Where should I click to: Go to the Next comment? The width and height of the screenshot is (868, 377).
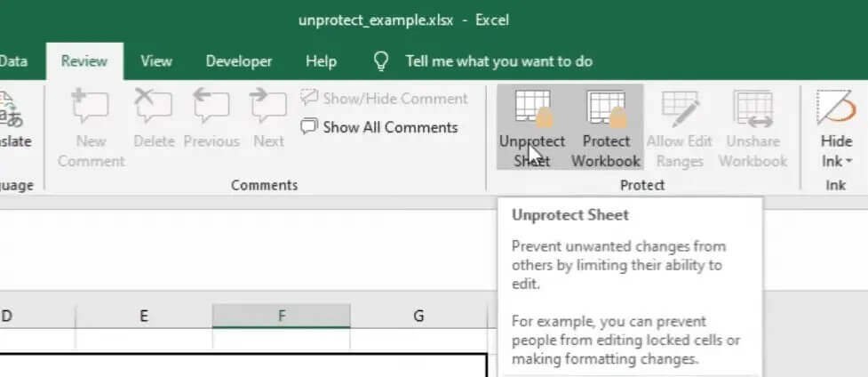coord(268,118)
